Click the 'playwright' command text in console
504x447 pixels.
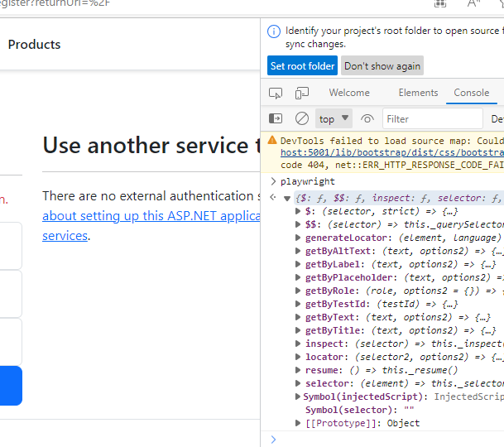click(308, 181)
